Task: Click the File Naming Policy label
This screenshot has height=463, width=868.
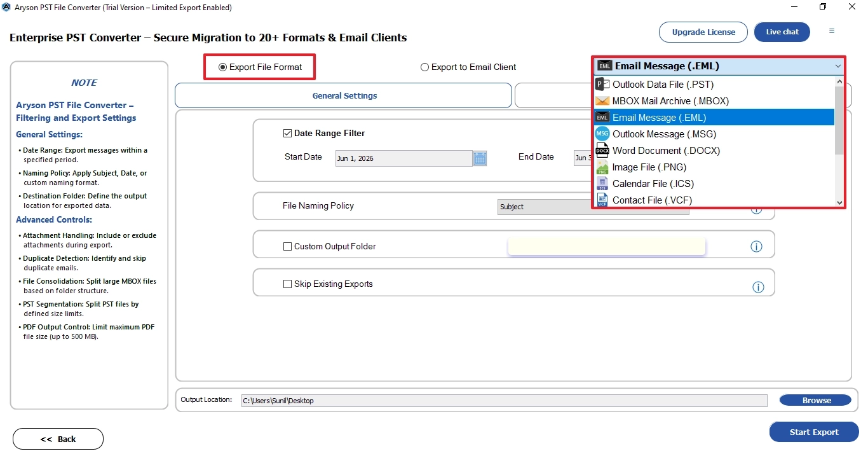Action: pyautogui.click(x=318, y=206)
